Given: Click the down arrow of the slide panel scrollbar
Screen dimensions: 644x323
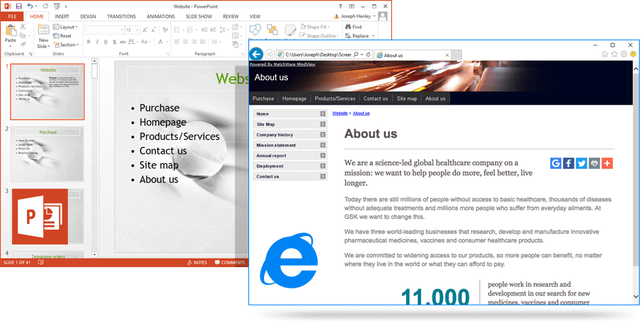Looking at the screenshot, I should point(94,254).
